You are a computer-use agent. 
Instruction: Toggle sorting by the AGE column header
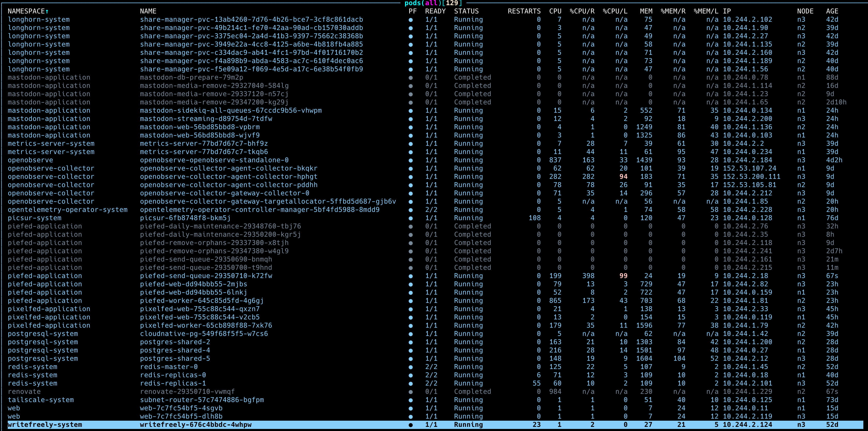click(x=832, y=11)
